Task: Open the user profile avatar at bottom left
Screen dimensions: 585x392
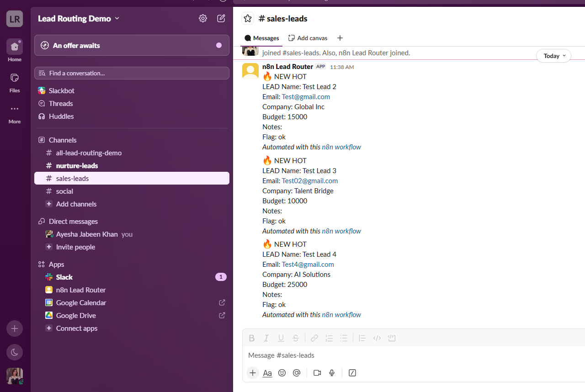Action: click(15, 376)
